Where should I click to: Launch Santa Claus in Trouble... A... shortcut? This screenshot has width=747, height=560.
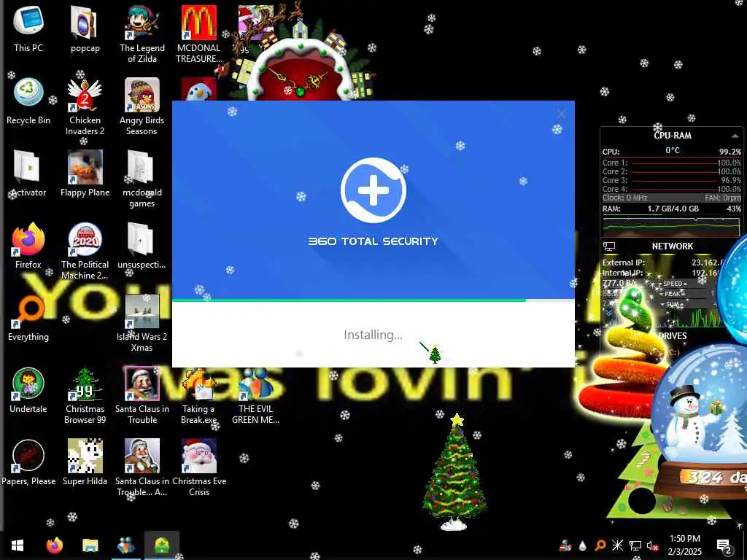click(142, 467)
